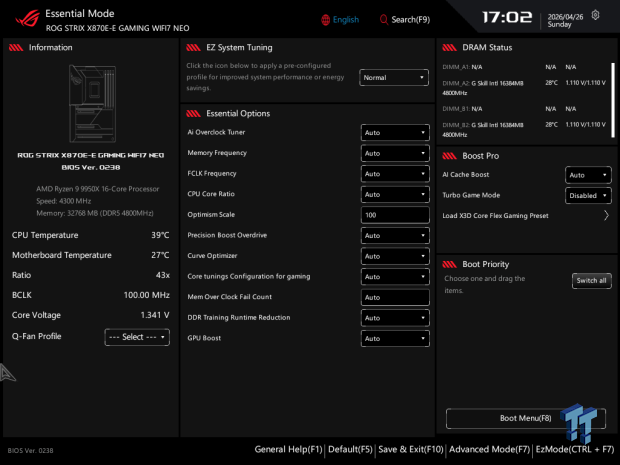Open the AI Cache Boost dropdown

tap(588, 175)
